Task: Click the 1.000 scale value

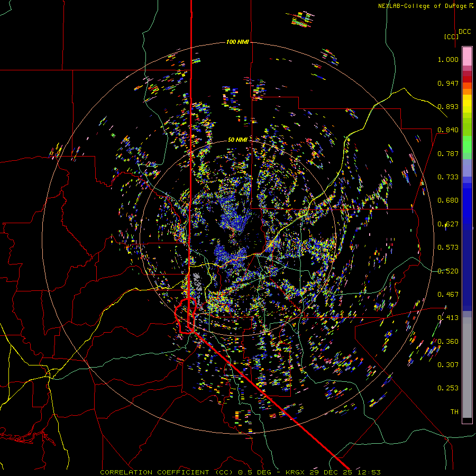Action: [448, 59]
